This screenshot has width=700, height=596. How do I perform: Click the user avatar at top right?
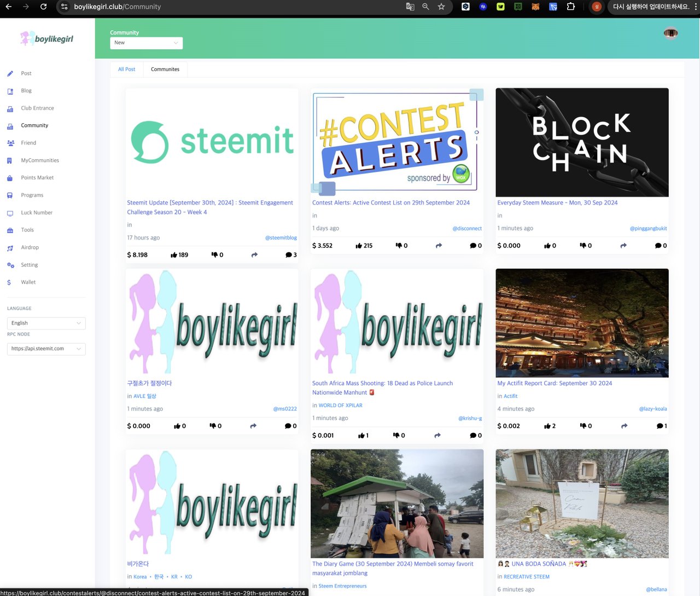coord(670,33)
